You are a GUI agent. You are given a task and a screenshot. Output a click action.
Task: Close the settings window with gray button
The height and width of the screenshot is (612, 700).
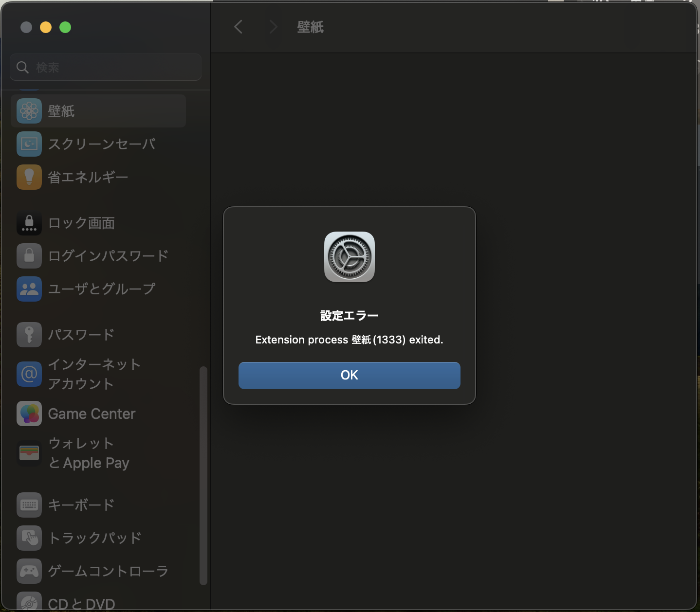26,27
